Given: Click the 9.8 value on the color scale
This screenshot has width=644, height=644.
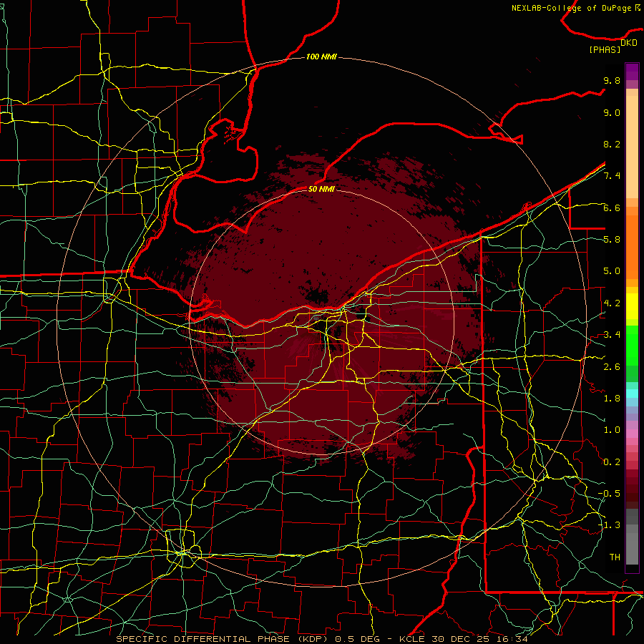Looking at the screenshot, I should coord(612,80).
